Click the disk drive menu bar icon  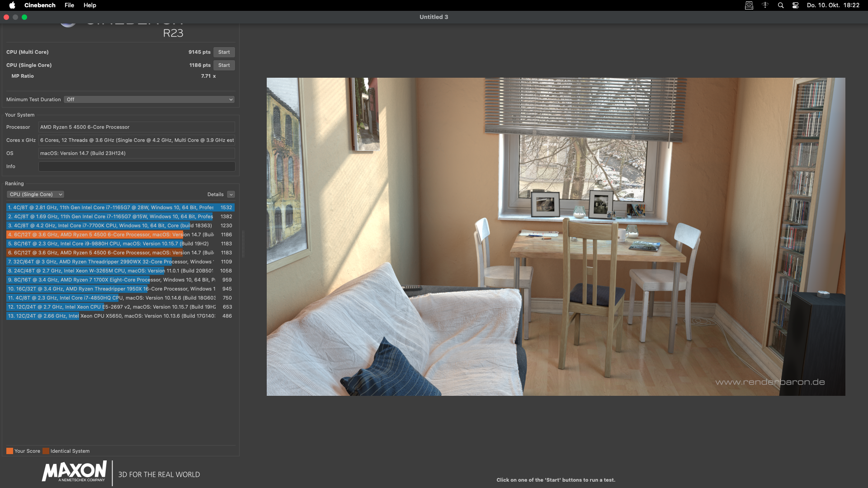[x=749, y=5]
